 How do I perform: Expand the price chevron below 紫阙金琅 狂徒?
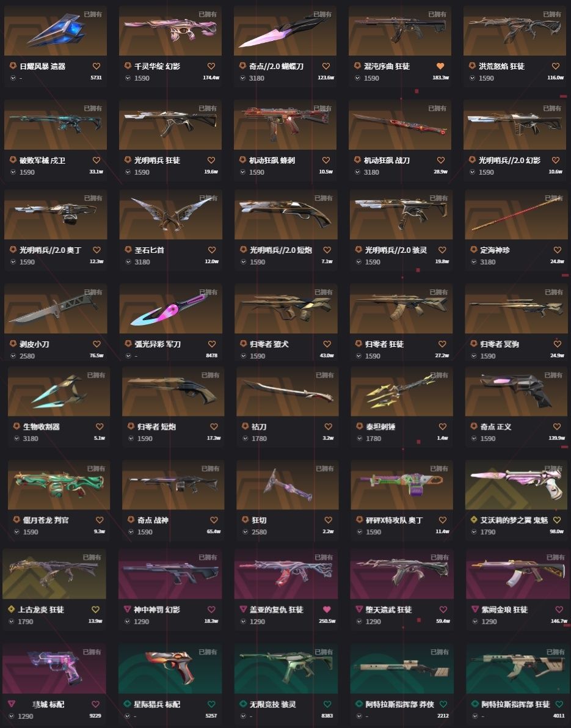tap(475, 621)
